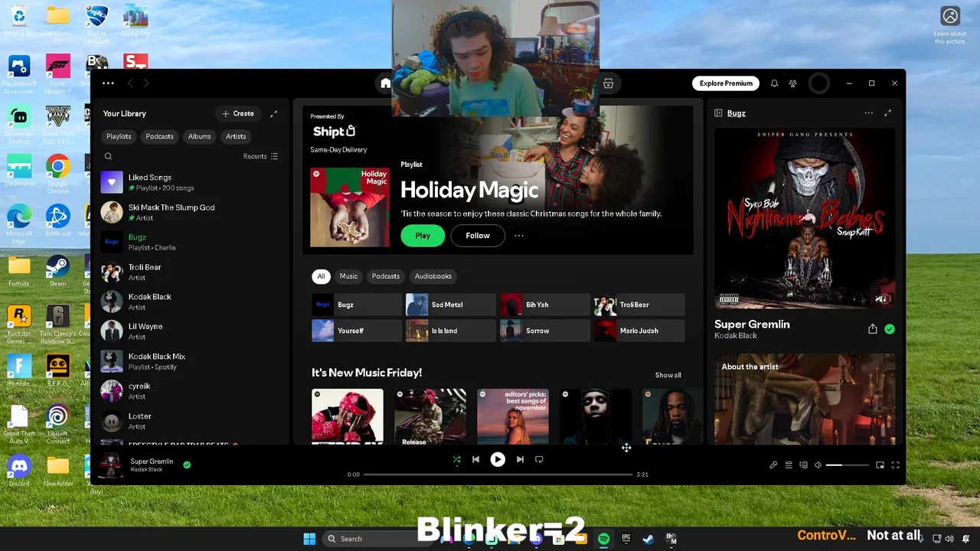
Task: Click the Create button in library
Action: [238, 113]
